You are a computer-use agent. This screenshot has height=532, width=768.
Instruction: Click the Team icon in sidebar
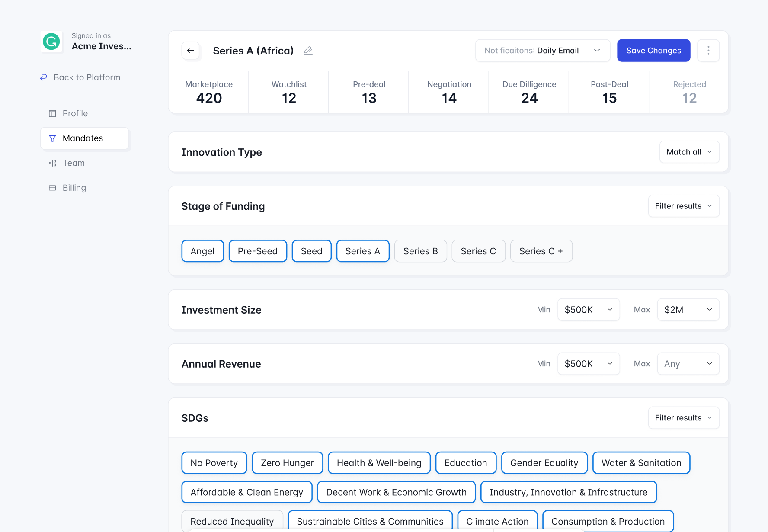pyautogui.click(x=52, y=163)
